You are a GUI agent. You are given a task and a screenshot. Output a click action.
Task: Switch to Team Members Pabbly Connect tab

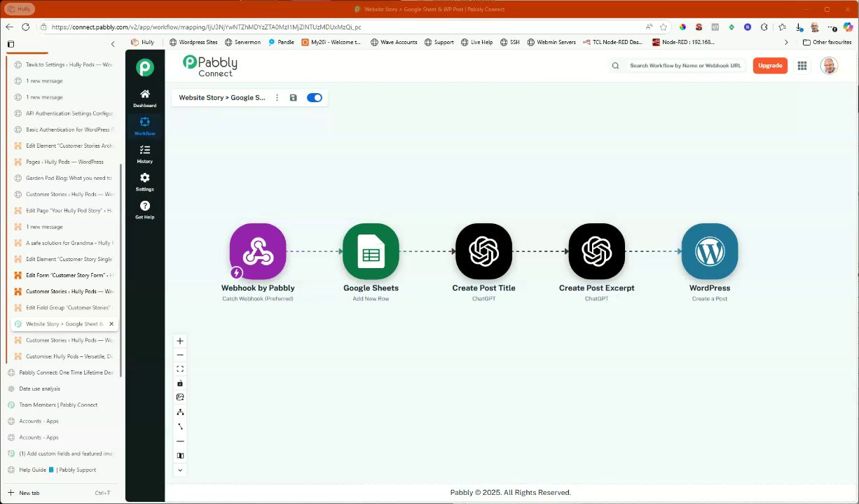[x=61, y=405]
